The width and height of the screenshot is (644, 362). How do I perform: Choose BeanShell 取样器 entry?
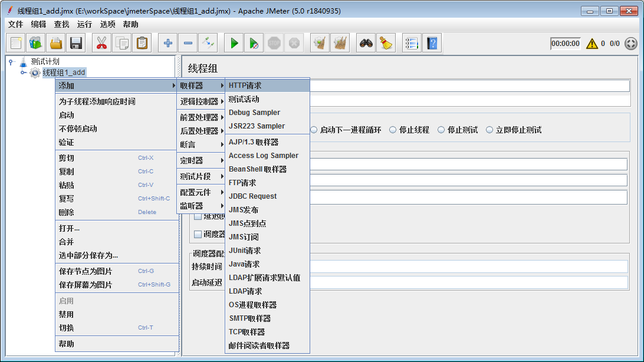click(267, 169)
